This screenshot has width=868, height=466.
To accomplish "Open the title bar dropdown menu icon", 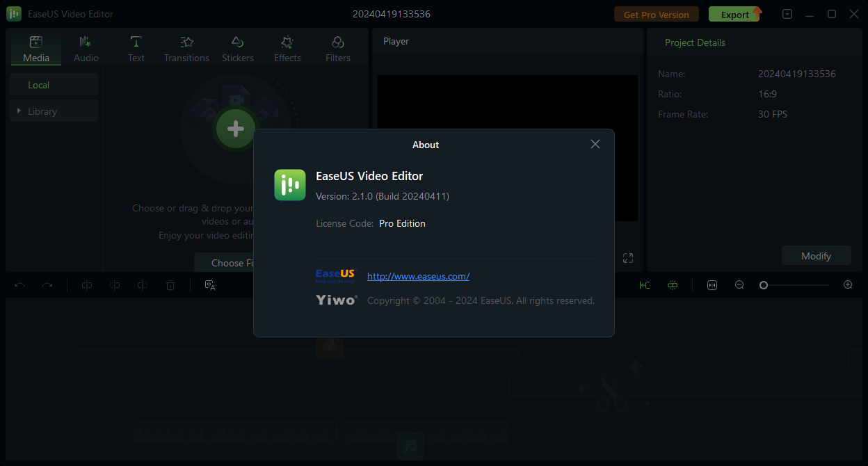I will (x=787, y=14).
